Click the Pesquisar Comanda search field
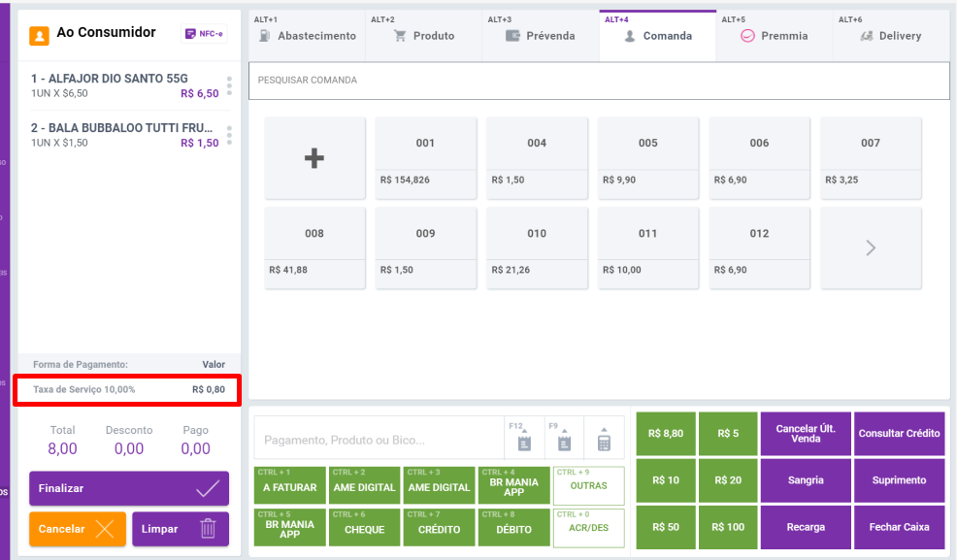This screenshot has height=560, width=957. click(x=598, y=80)
